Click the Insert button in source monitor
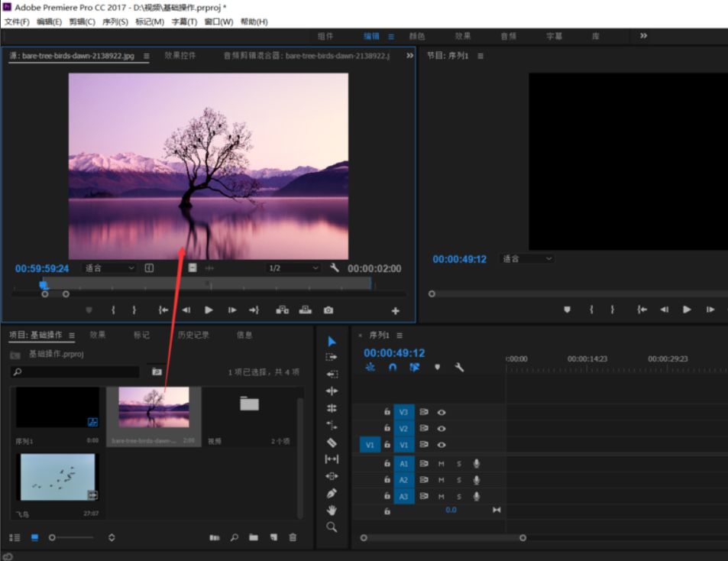 pyautogui.click(x=282, y=310)
